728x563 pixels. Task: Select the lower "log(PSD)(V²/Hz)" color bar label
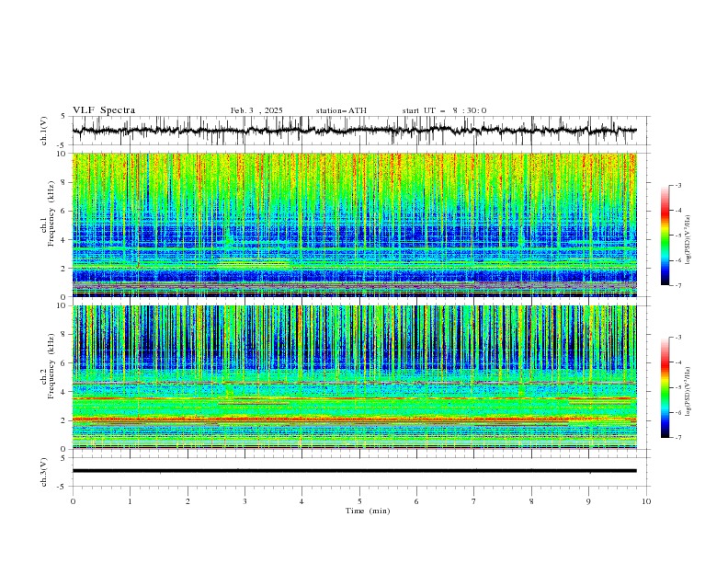(x=688, y=392)
